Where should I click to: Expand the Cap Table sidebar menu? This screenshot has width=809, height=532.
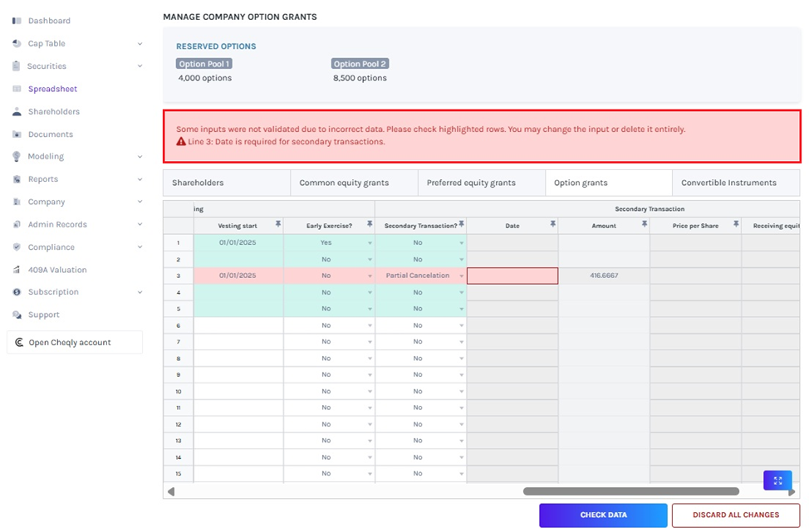(x=140, y=44)
